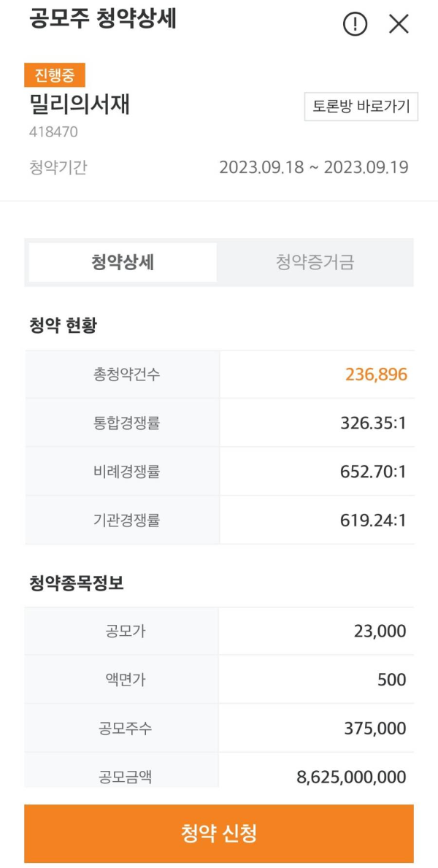Select the 기관경쟁률 row
This screenshot has width=438, height=868.
point(219,520)
